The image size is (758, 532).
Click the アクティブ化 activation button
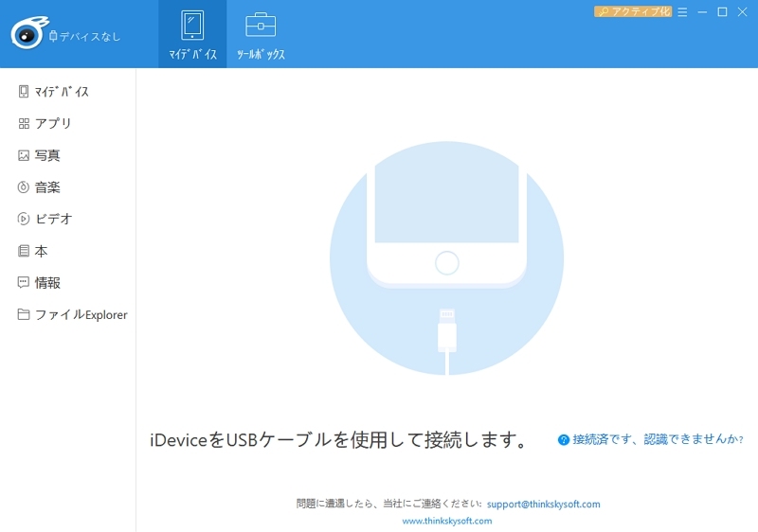pos(633,11)
